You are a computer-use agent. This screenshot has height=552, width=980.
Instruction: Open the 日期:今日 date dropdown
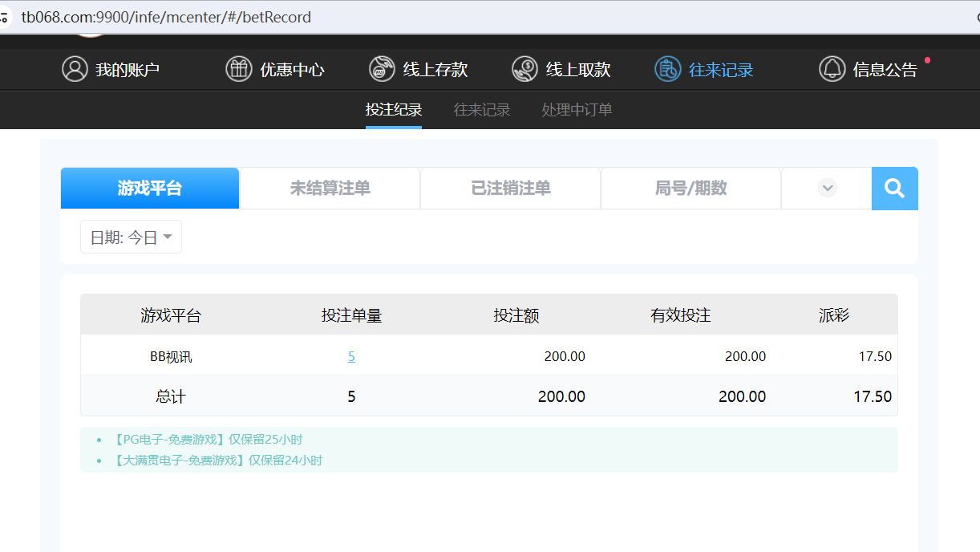[130, 237]
